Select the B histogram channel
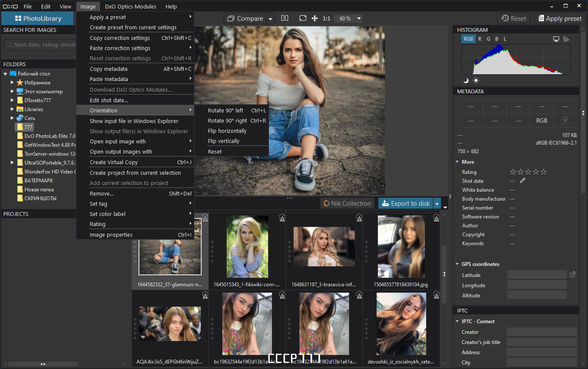 pos(496,39)
